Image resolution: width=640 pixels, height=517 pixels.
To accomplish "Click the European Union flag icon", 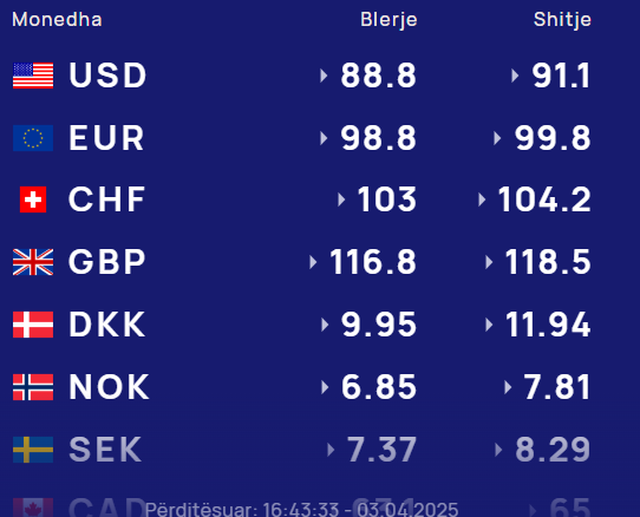I will [33, 138].
